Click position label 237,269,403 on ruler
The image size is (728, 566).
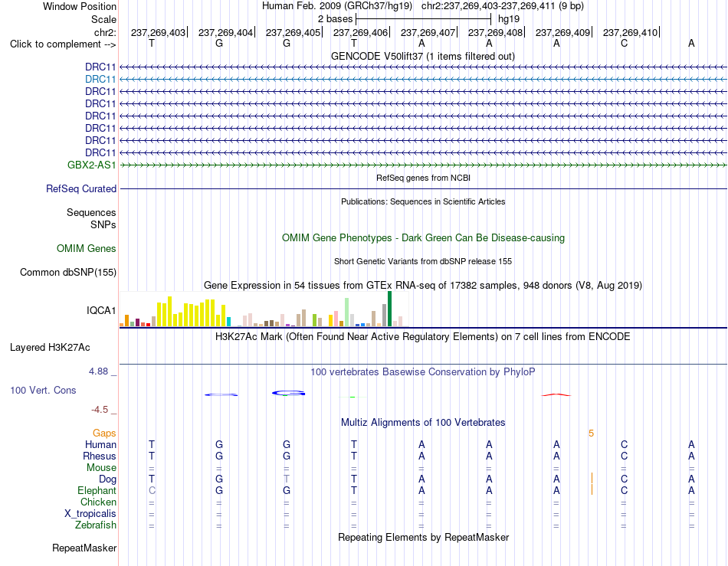pyautogui.click(x=158, y=32)
